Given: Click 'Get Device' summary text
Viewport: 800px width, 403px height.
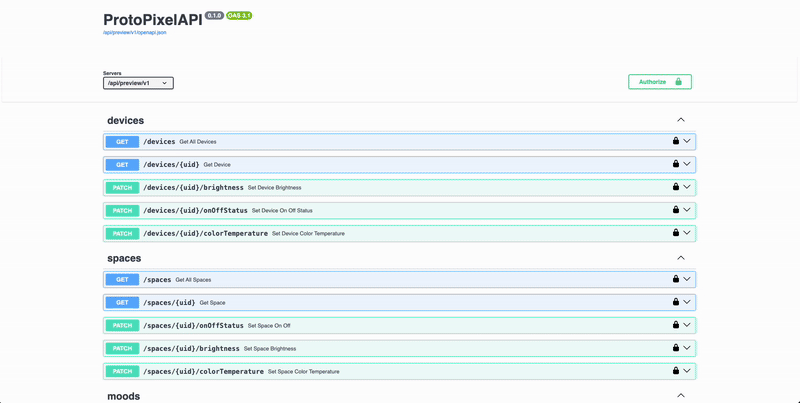Looking at the screenshot, I should (x=217, y=165).
